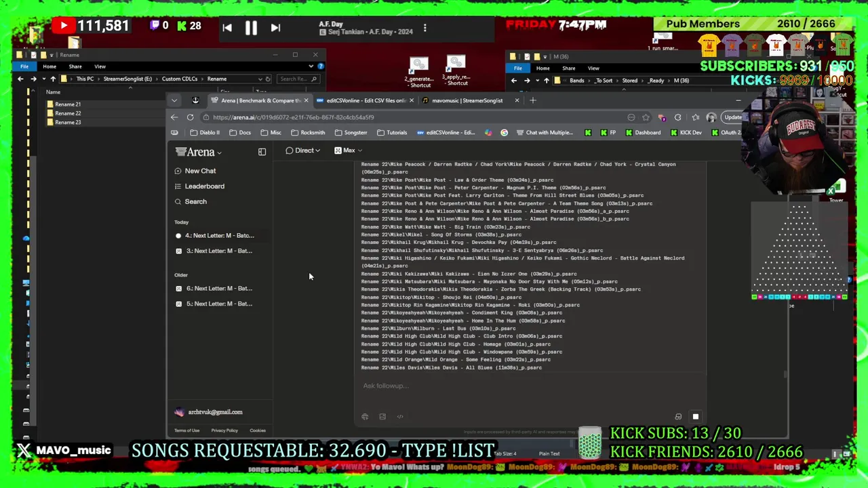Click the New Chat pencil icon
868x488 pixels.
coord(178,171)
